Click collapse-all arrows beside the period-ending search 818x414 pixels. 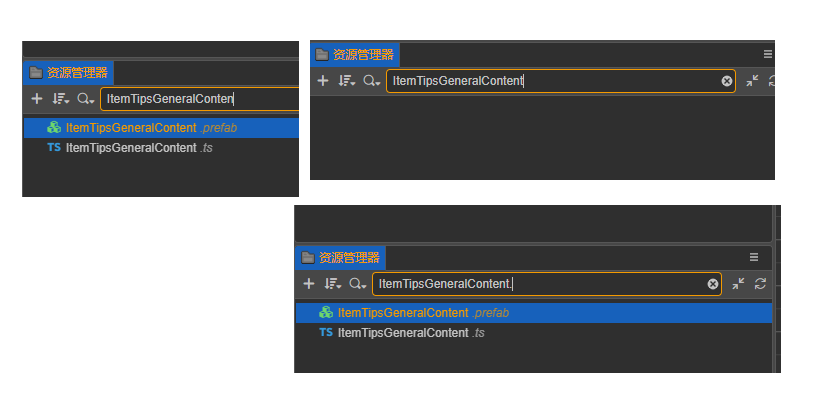pyautogui.click(x=738, y=284)
